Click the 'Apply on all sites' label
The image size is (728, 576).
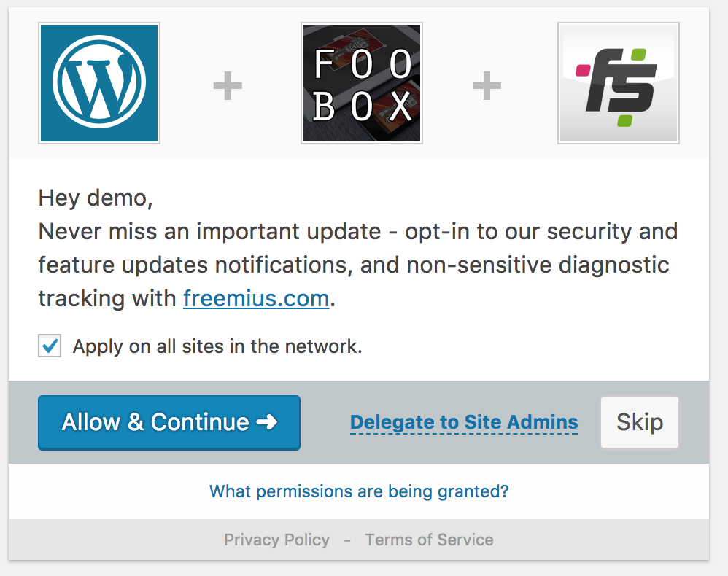217,346
